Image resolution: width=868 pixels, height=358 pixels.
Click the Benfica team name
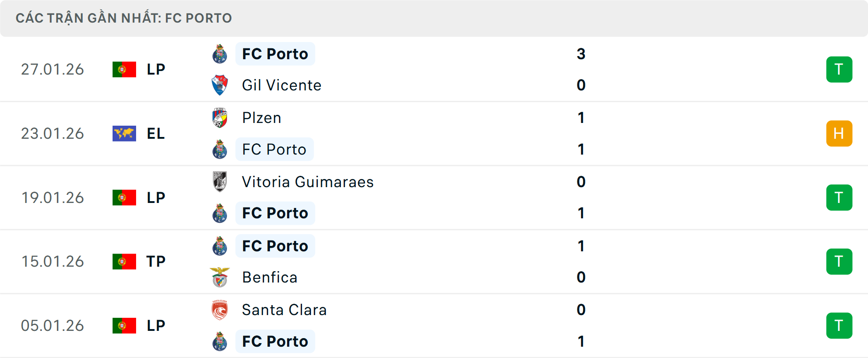(270, 277)
